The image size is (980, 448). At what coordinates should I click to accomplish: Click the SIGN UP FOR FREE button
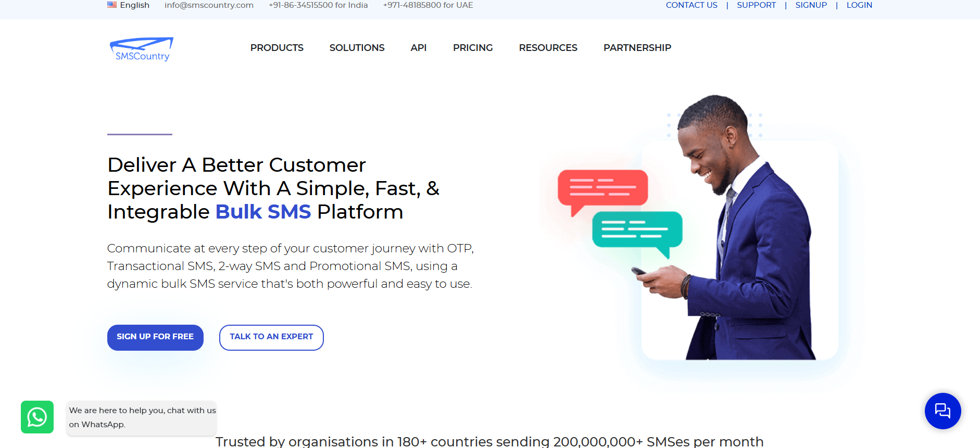point(155,337)
